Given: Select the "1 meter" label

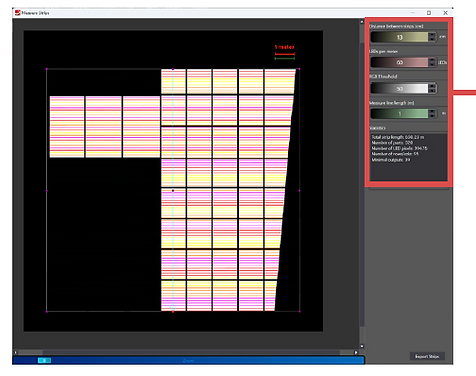Looking at the screenshot, I should [284, 47].
